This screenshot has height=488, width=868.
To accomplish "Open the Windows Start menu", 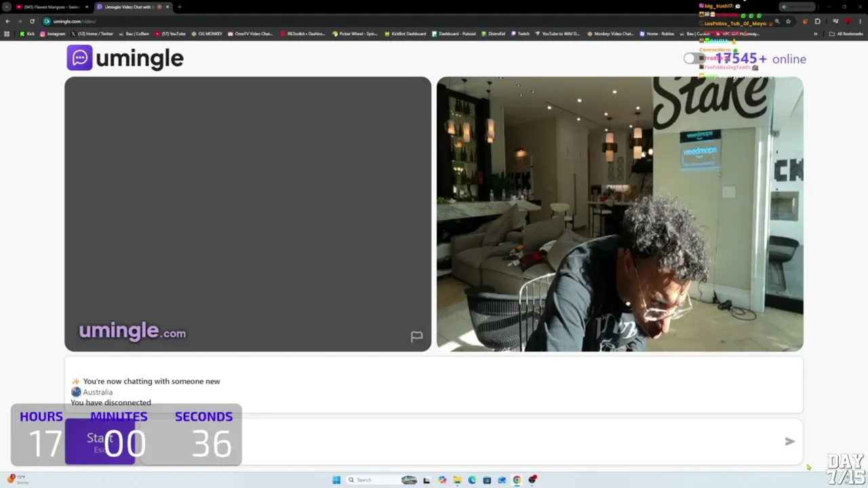I will [336, 480].
